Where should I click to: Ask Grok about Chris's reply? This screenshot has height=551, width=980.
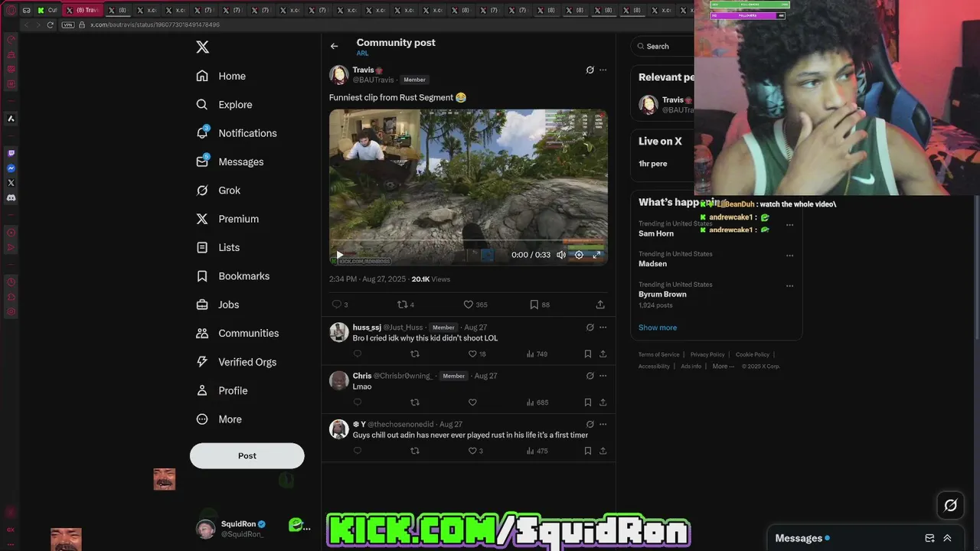590,376
